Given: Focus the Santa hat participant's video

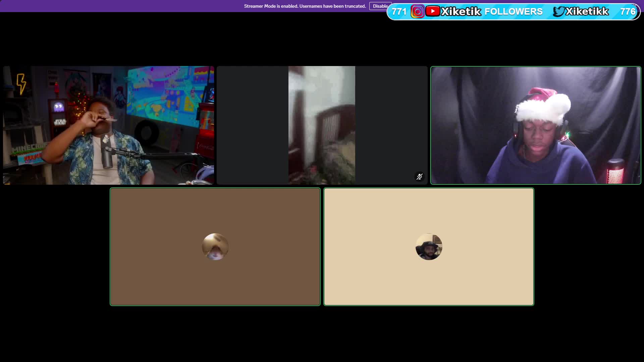Looking at the screenshot, I should coord(535,125).
